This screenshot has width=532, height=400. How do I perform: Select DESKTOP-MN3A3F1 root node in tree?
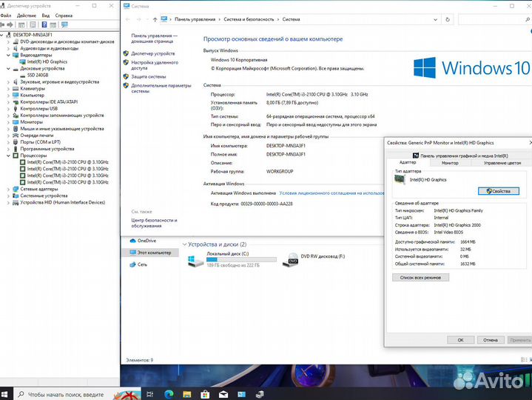tap(33, 35)
